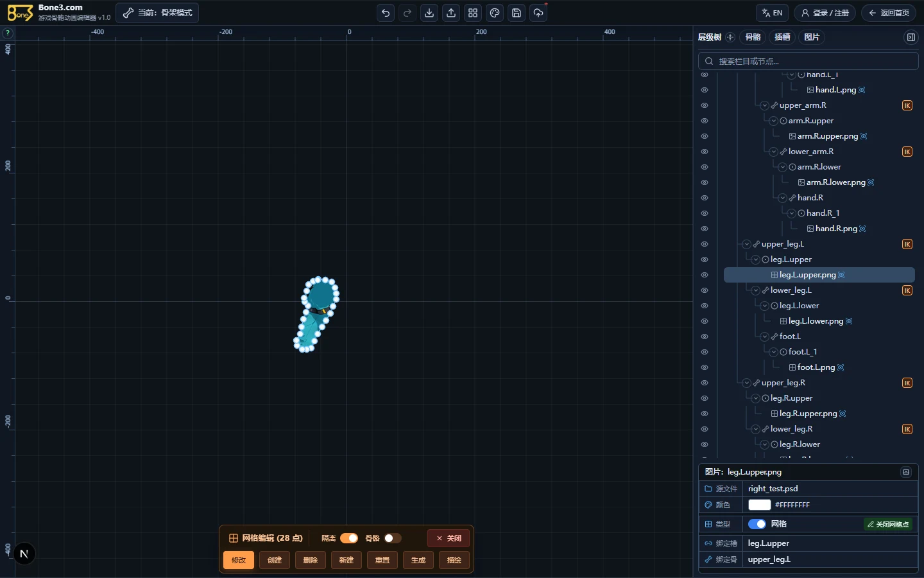The width and height of the screenshot is (924, 578).
Task: Toggle the panel layout icon top right
Action: click(911, 37)
